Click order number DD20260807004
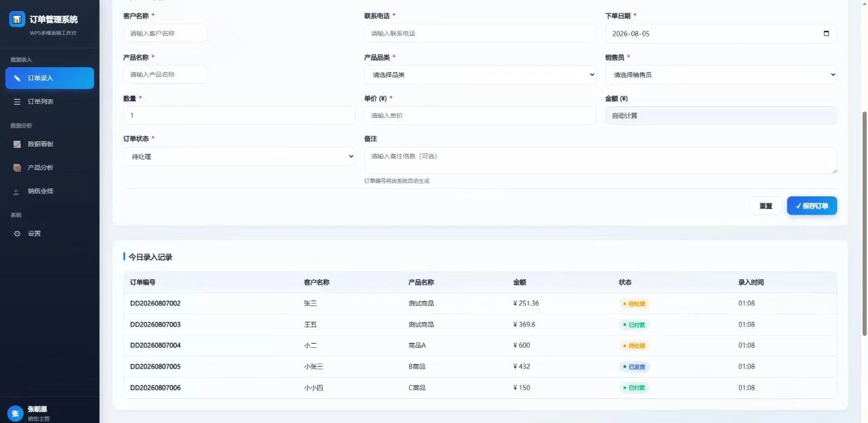The width and height of the screenshot is (868, 423). pos(155,345)
